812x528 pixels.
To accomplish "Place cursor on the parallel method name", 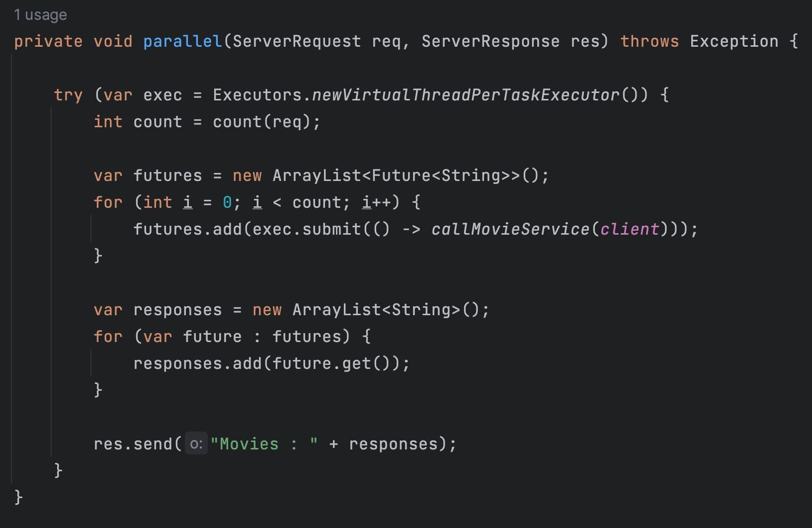I will click(182, 41).
